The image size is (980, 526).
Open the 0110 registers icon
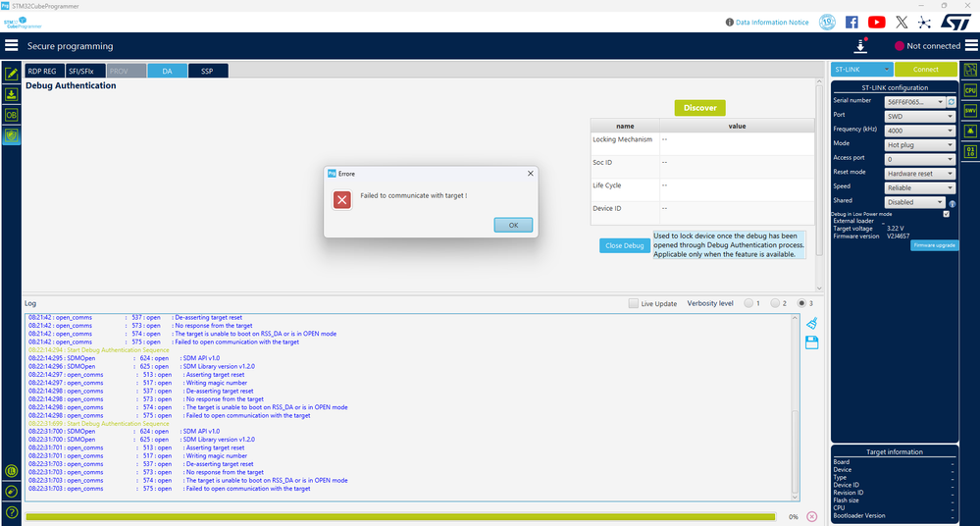pos(970,151)
